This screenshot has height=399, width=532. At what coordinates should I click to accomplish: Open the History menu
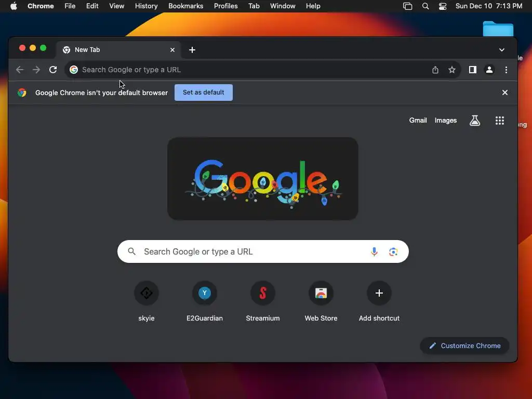click(x=146, y=6)
